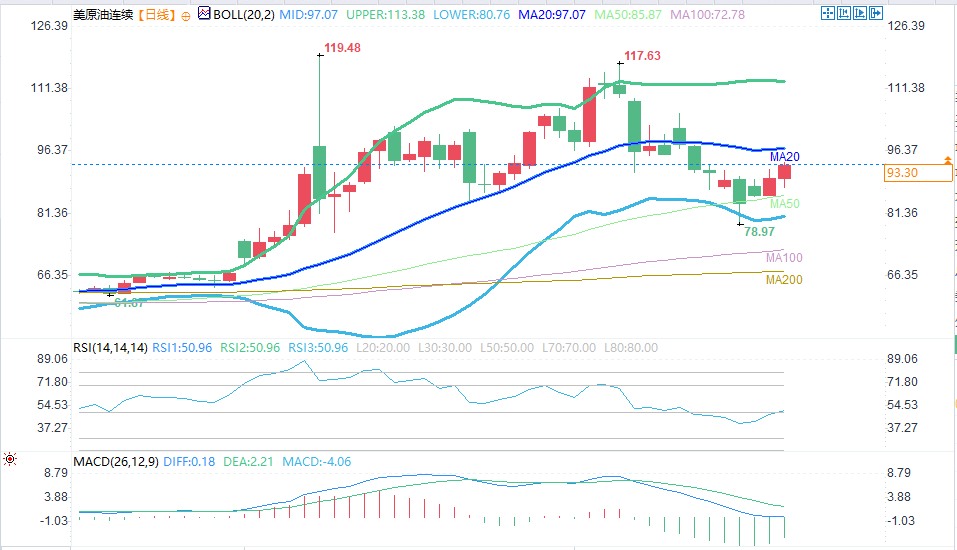Image resolution: width=957 pixels, height=550 pixels.
Task: Click the MA100:72.78 header value
Action: tap(707, 14)
